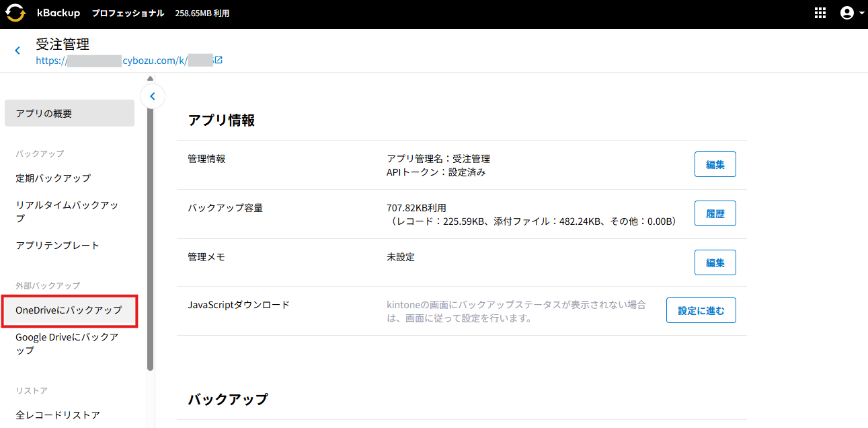Click 編集 button for 管理メモ

(715, 263)
